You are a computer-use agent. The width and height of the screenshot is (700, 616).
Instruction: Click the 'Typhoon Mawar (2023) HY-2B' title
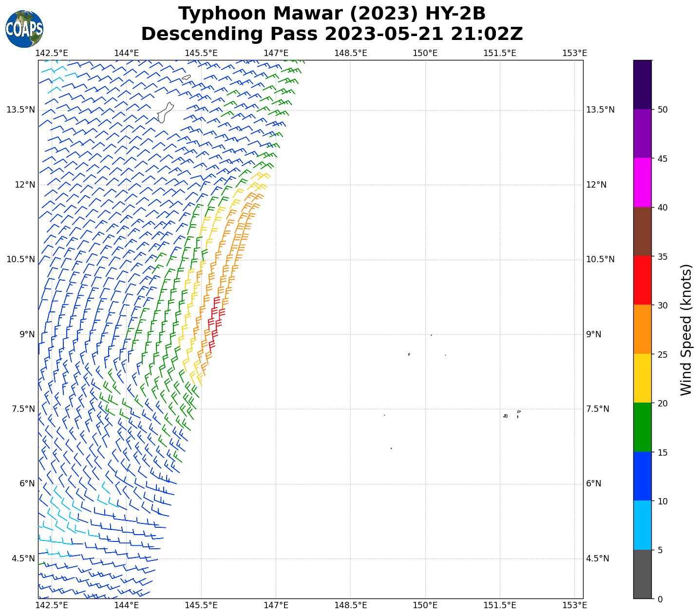coord(332,14)
